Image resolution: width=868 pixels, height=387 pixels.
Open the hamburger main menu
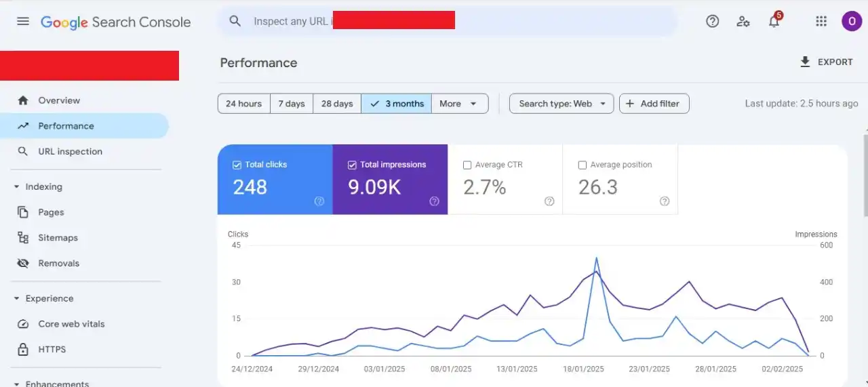(x=23, y=22)
